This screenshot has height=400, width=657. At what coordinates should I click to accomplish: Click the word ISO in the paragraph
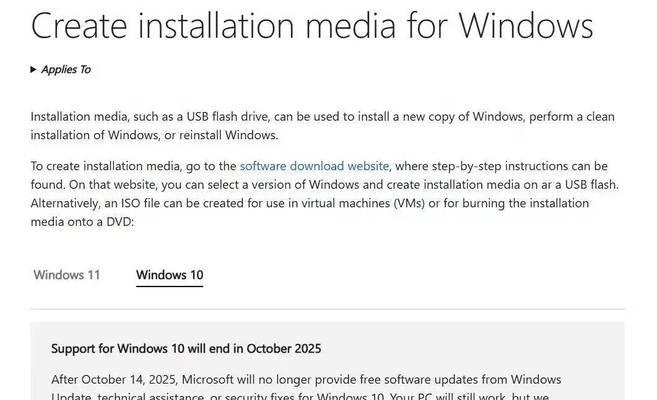click(130, 203)
